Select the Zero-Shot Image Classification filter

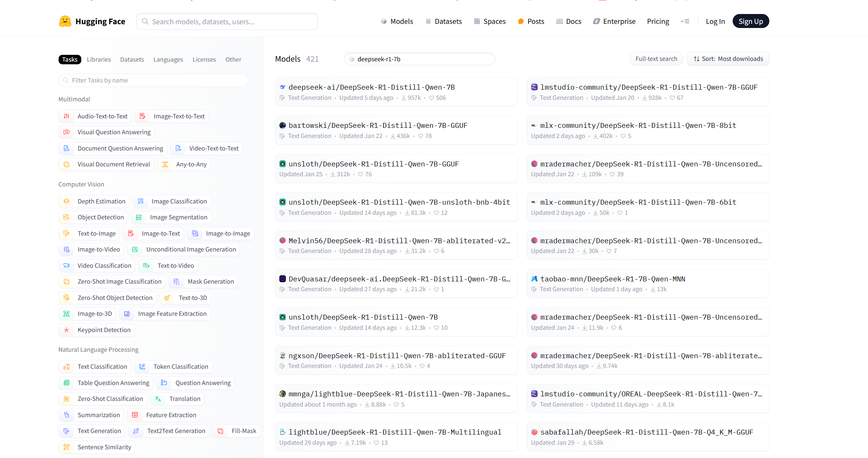112,281
